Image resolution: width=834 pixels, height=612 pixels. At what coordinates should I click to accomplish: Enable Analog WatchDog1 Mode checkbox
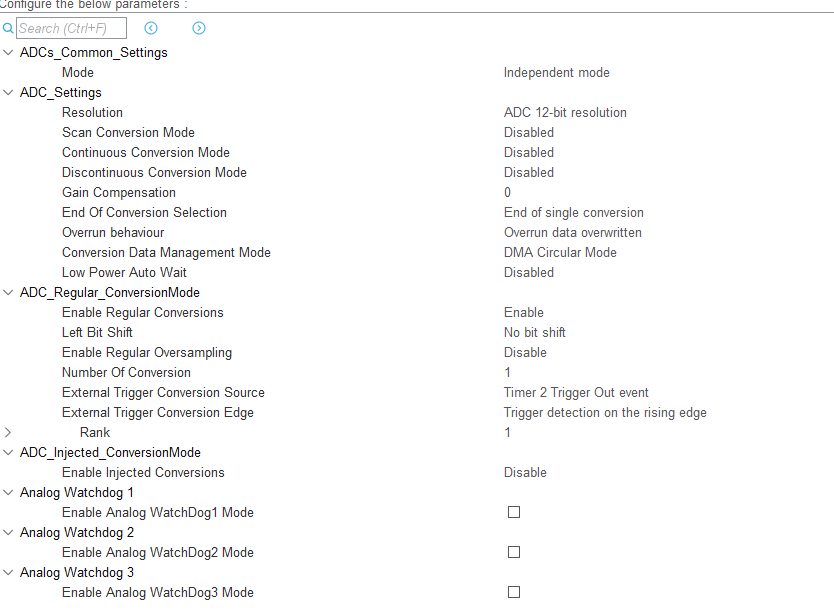(514, 512)
